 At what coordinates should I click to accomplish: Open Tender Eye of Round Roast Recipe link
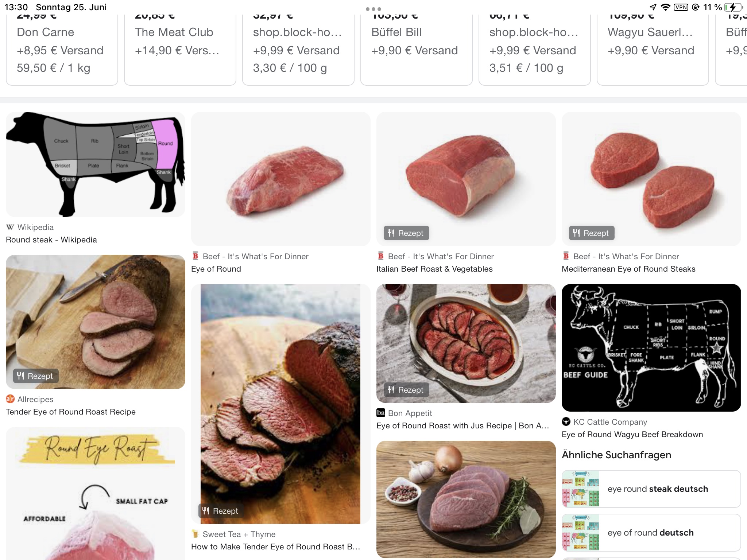(x=71, y=412)
